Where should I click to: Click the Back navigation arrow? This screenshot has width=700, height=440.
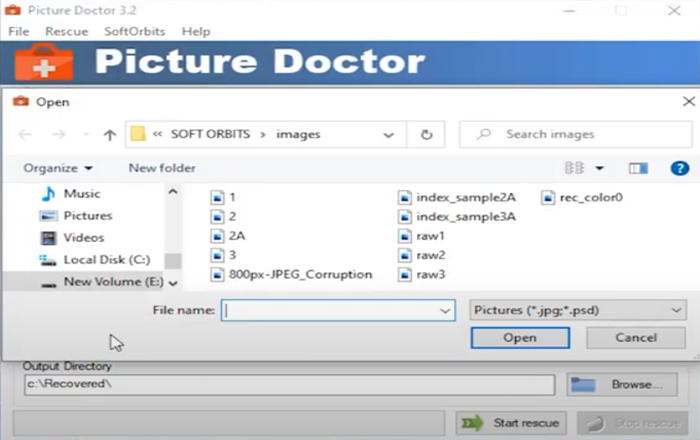coord(25,134)
